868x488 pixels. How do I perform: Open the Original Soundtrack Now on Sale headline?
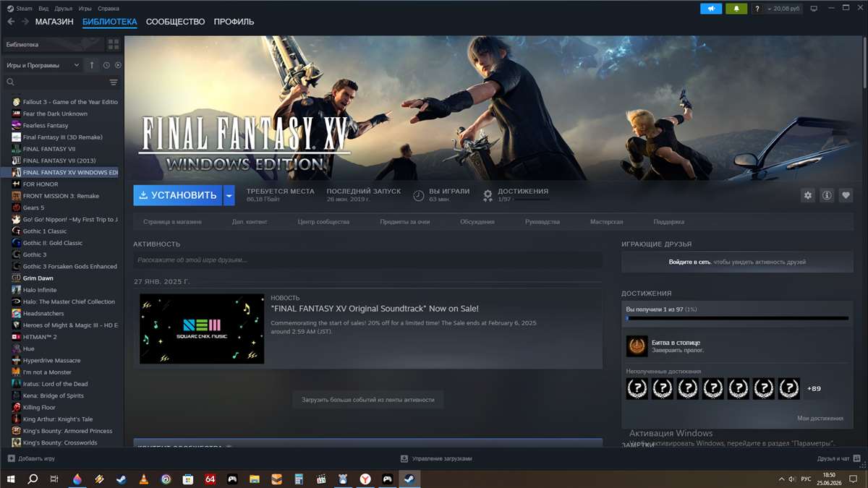pos(375,309)
